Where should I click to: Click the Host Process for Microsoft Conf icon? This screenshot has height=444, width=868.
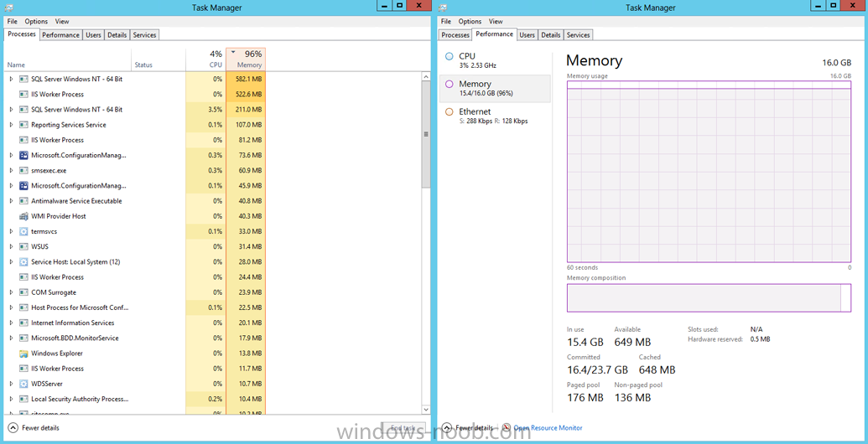coord(23,308)
